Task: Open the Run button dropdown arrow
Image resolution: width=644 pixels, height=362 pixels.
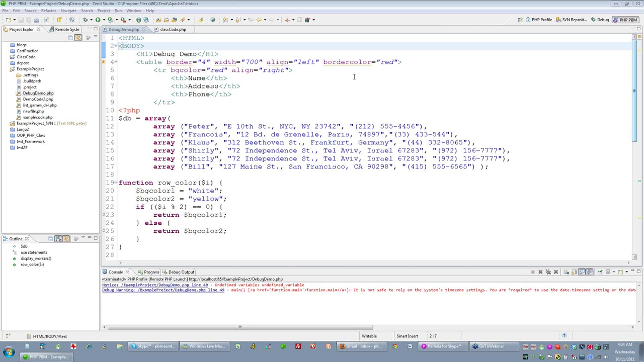Action: click(104, 20)
